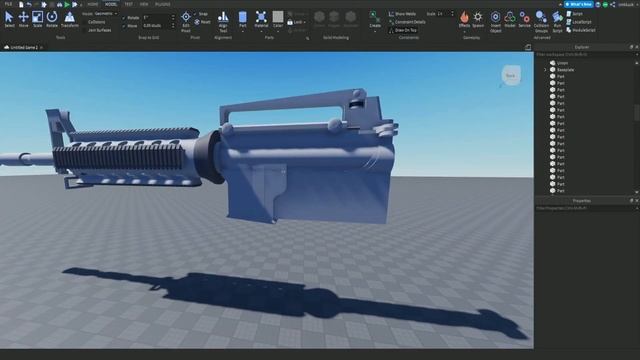The height and width of the screenshot is (360, 640).
Task: Choose the Scale tool
Action: coord(38,19)
